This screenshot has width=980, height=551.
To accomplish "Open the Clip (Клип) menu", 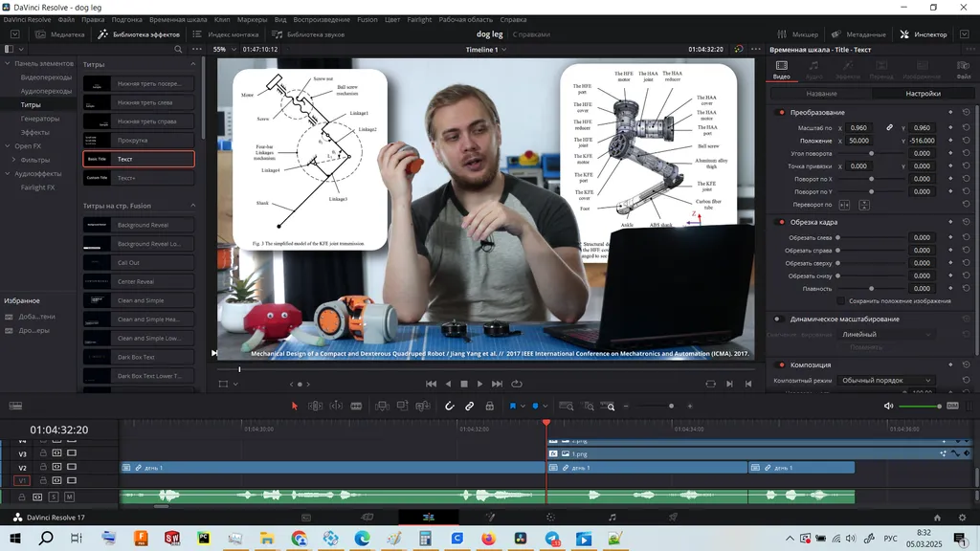I will [x=222, y=19].
